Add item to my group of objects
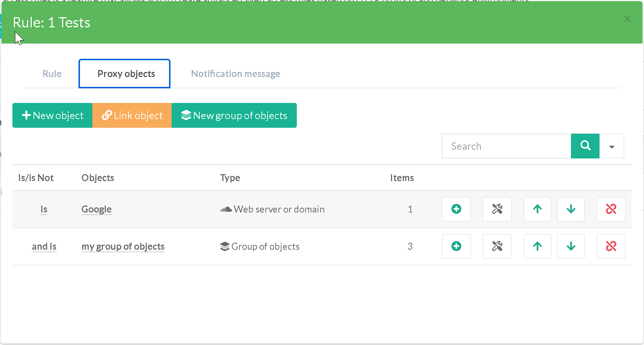644x345 pixels. coord(456,246)
